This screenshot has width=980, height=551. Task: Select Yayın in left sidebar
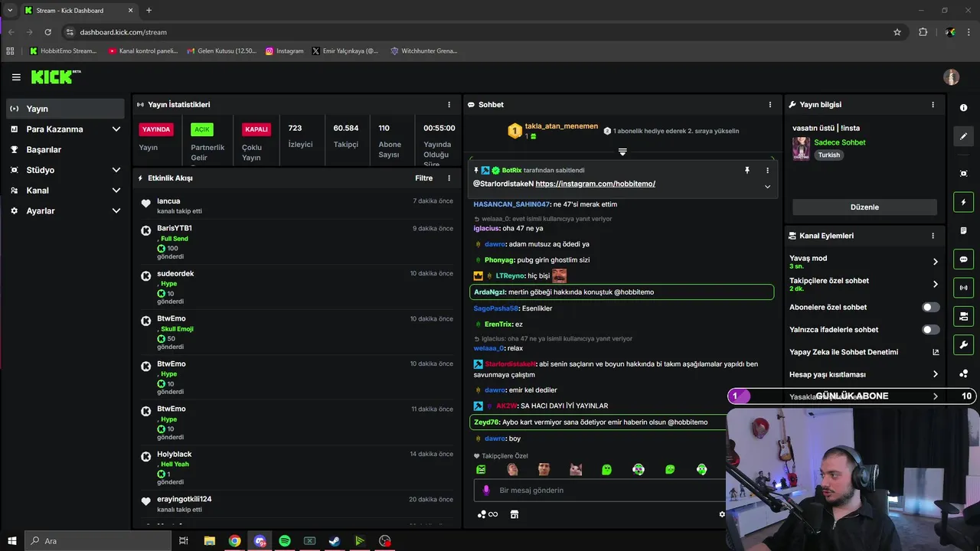[x=65, y=109]
